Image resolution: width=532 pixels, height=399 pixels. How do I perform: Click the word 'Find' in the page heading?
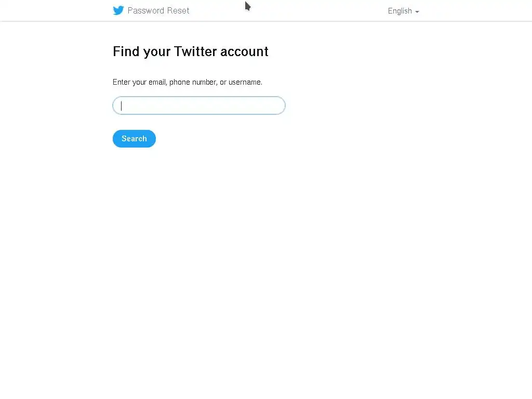(126, 51)
